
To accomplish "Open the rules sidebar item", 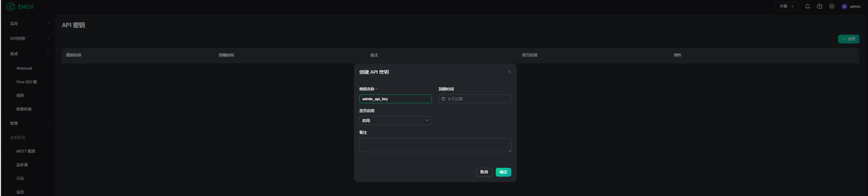I will tap(20, 95).
